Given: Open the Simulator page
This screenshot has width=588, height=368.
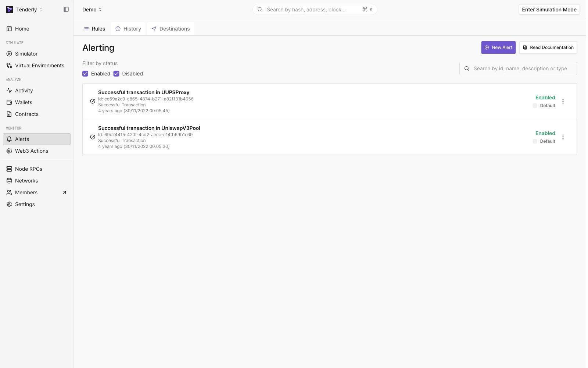Looking at the screenshot, I should coord(37,54).
